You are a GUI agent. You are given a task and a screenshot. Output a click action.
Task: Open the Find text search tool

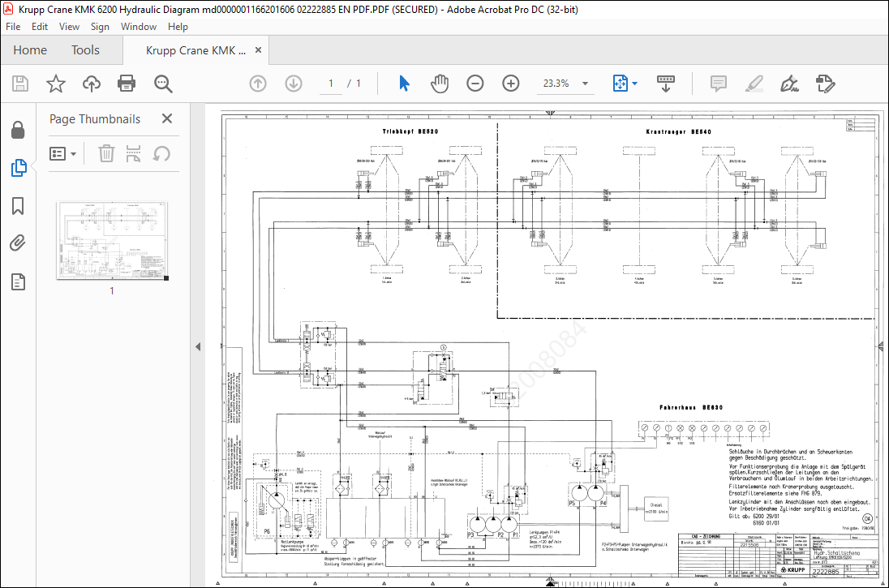(163, 84)
